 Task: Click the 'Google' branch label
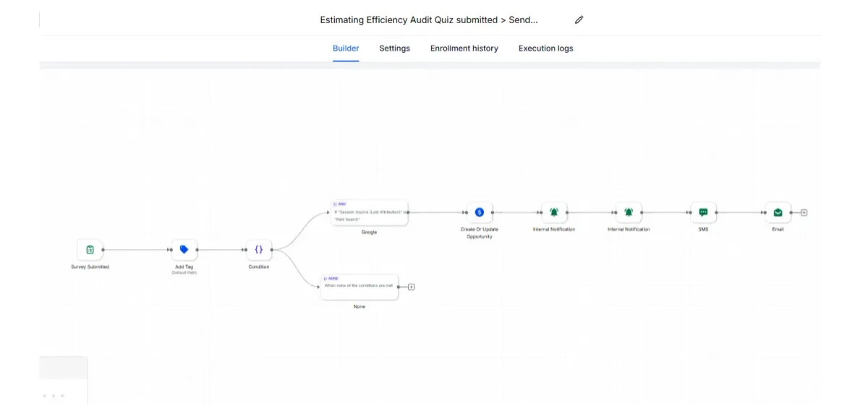click(x=370, y=232)
